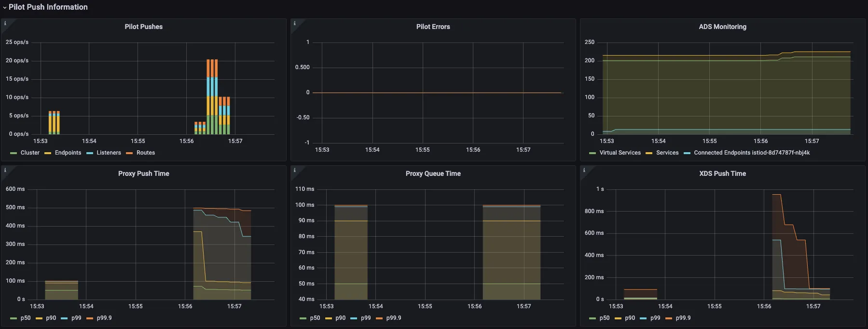The image size is (868, 329).
Task: Click '25 ops/s' axis label in Pilot Pushes
Action: (x=17, y=42)
